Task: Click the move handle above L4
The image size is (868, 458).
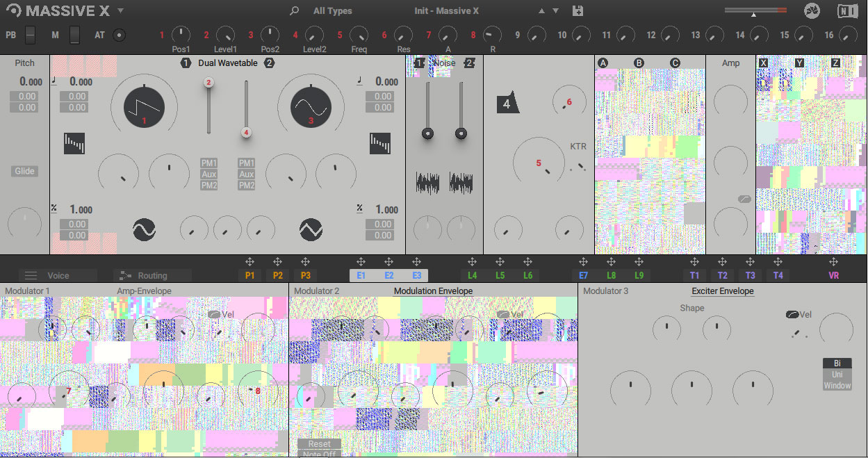Action: (472, 262)
